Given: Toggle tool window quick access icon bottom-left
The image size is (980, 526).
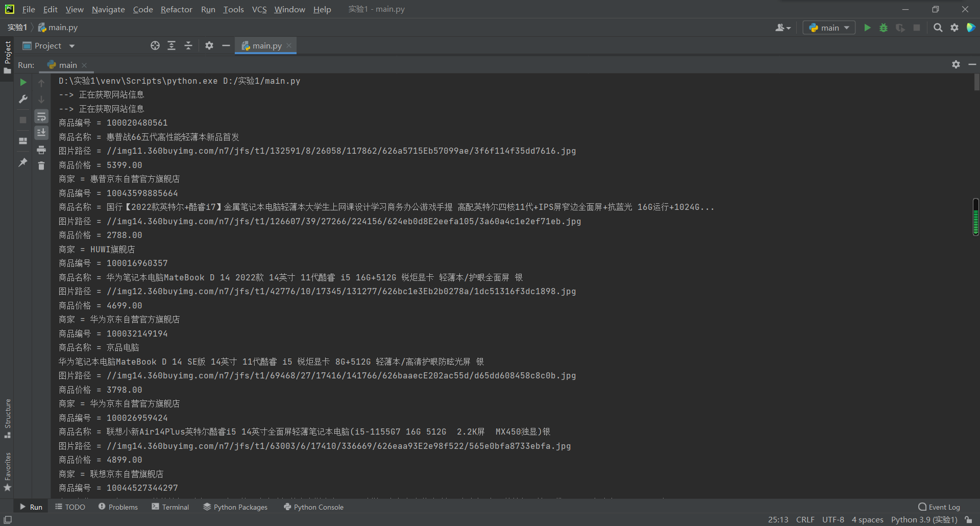Looking at the screenshot, I should coord(7,520).
